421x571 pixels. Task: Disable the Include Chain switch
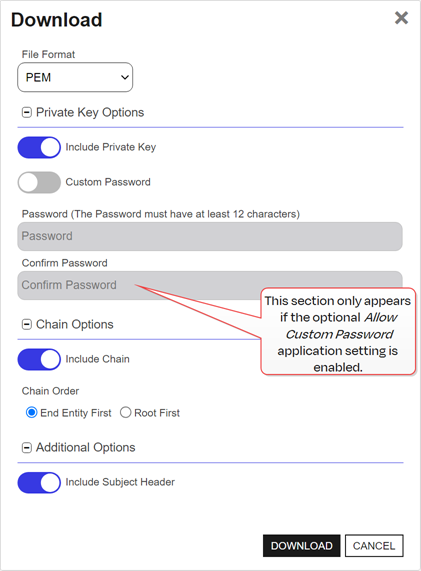(39, 359)
